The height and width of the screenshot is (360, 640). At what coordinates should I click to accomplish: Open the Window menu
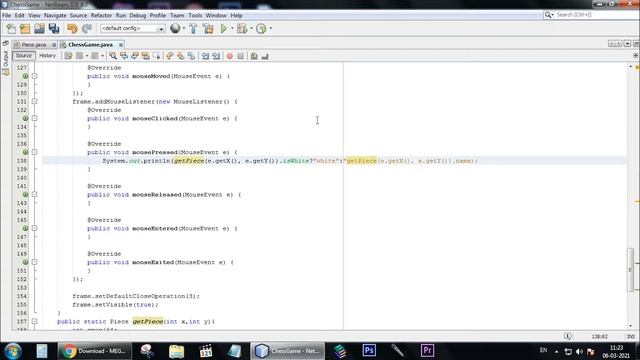[216, 16]
